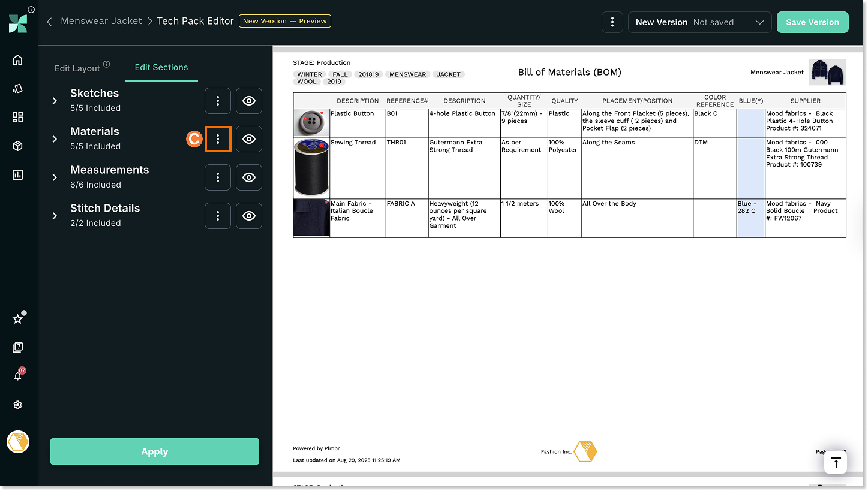868x491 pixels.
Task: Click the favorites star icon
Action: tap(18, 319)
